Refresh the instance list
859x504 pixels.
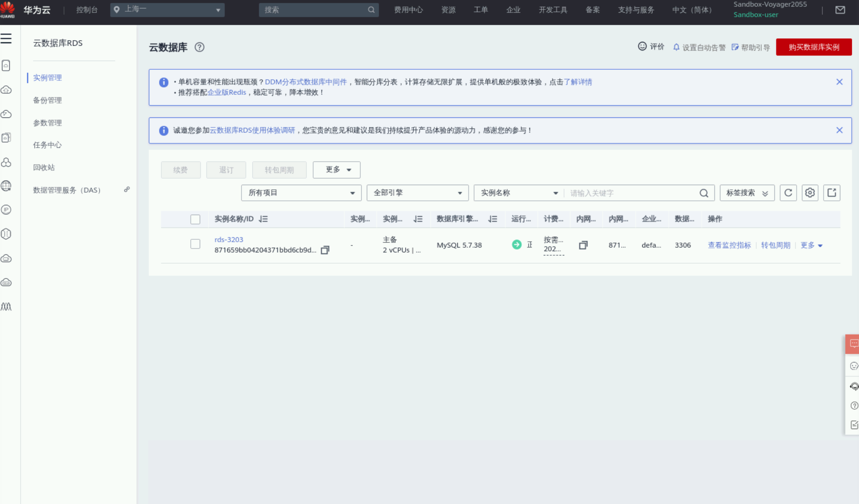tap(788, 193)
